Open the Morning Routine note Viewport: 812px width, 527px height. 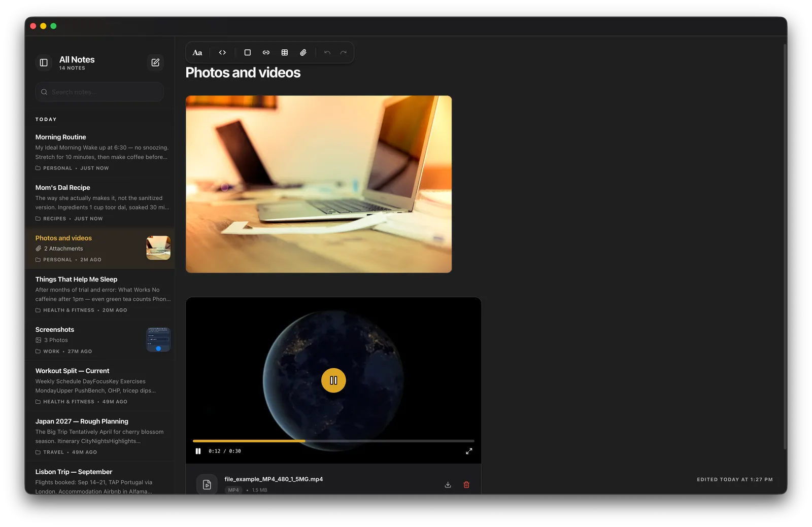tap(100, 152)
